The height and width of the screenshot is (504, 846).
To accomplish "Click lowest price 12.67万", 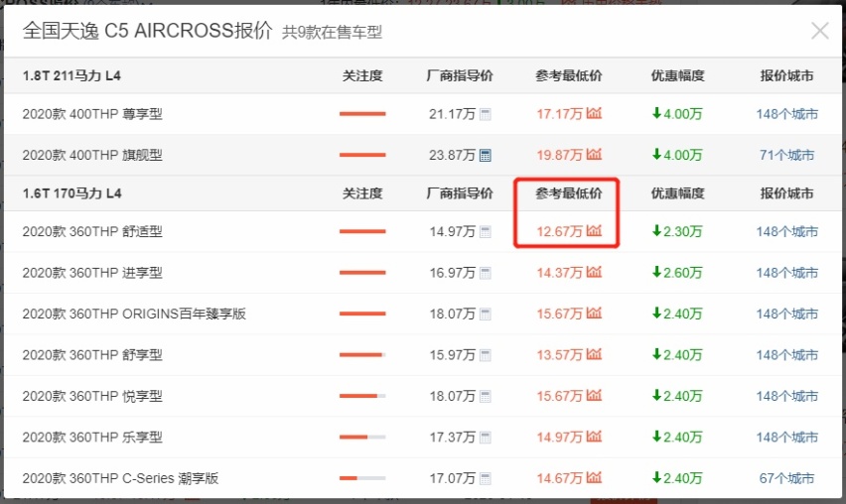I will coord(559,232).
